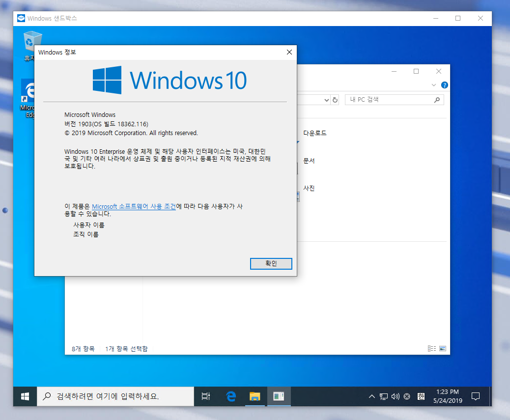Viewport: 510px width, 420px height.
Task: Switch Explorer to details view icon
Action: pos(432,348)
